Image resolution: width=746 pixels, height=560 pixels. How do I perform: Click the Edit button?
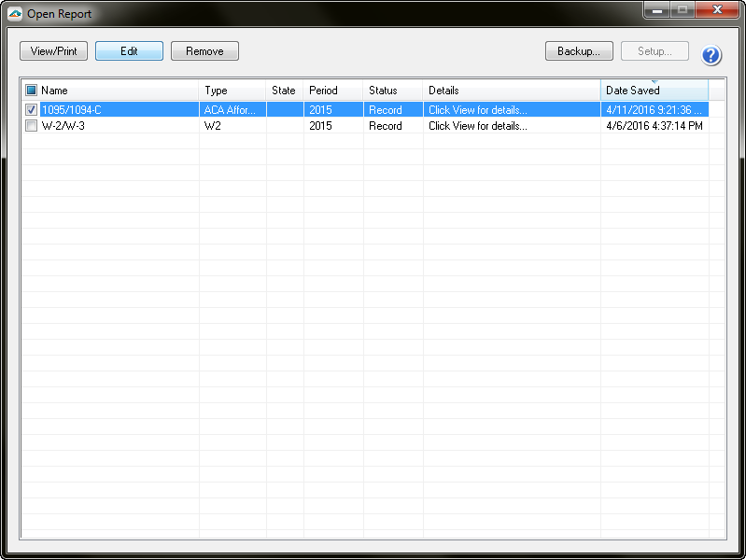pos(129,51)
